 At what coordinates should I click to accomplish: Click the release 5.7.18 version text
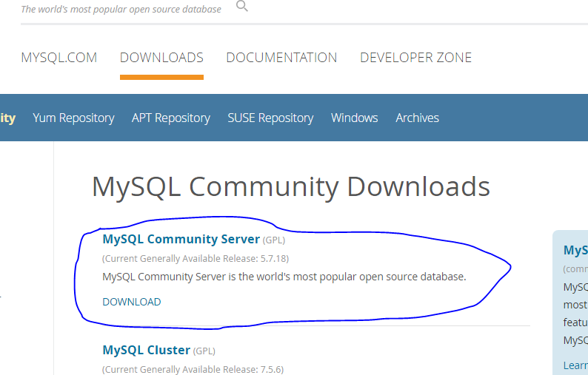196,258
